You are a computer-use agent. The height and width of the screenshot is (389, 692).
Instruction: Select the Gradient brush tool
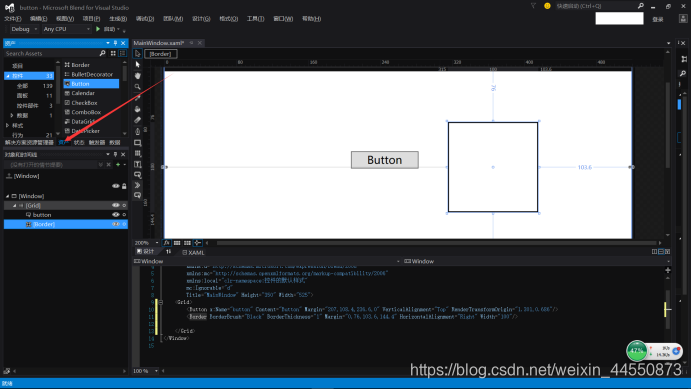tap(138, 120)
